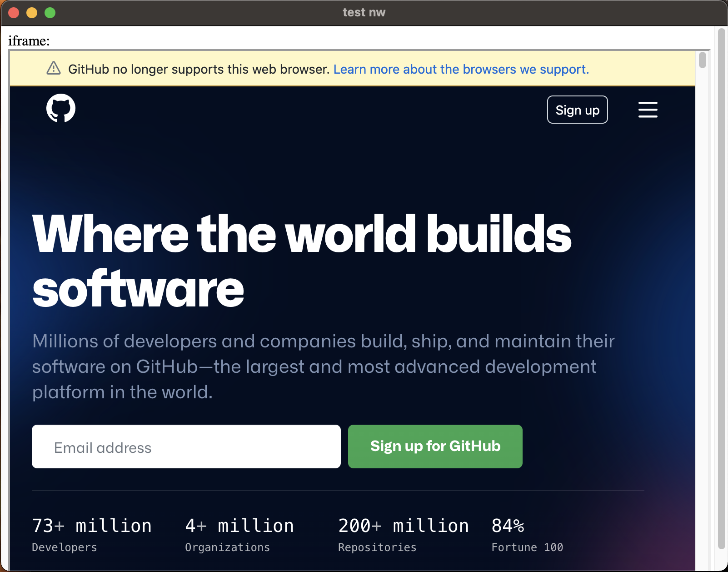Image resolution: width=728 pixels, height=572 pixels.
Task: Click the yellow minimize dot in the title bar
Action: click(31, 13)
